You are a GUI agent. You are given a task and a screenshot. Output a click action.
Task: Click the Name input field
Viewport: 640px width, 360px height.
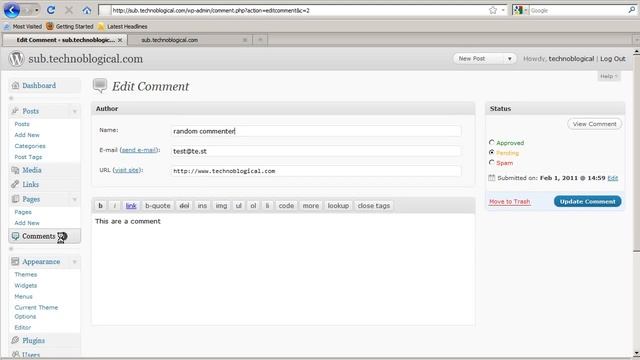click(x=316, y=131)
